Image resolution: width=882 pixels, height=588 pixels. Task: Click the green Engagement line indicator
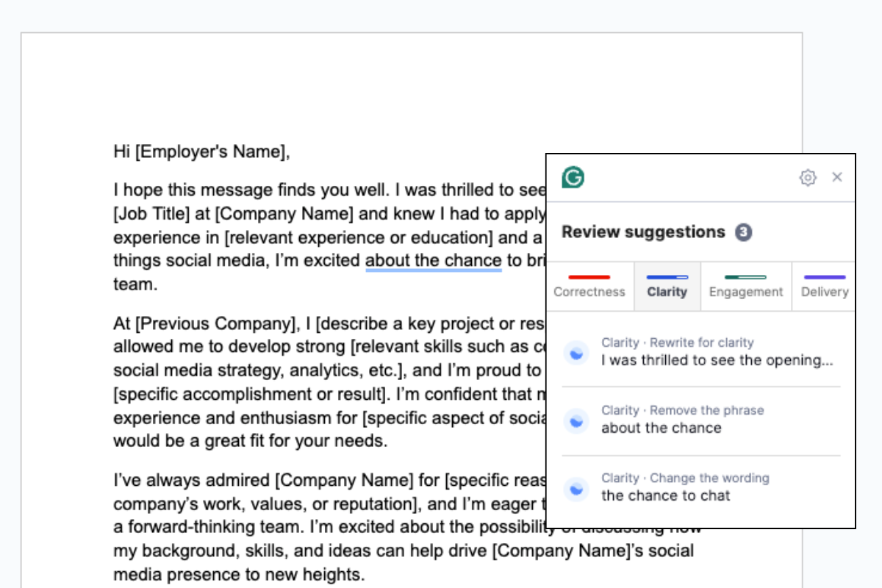click(745, 275)
